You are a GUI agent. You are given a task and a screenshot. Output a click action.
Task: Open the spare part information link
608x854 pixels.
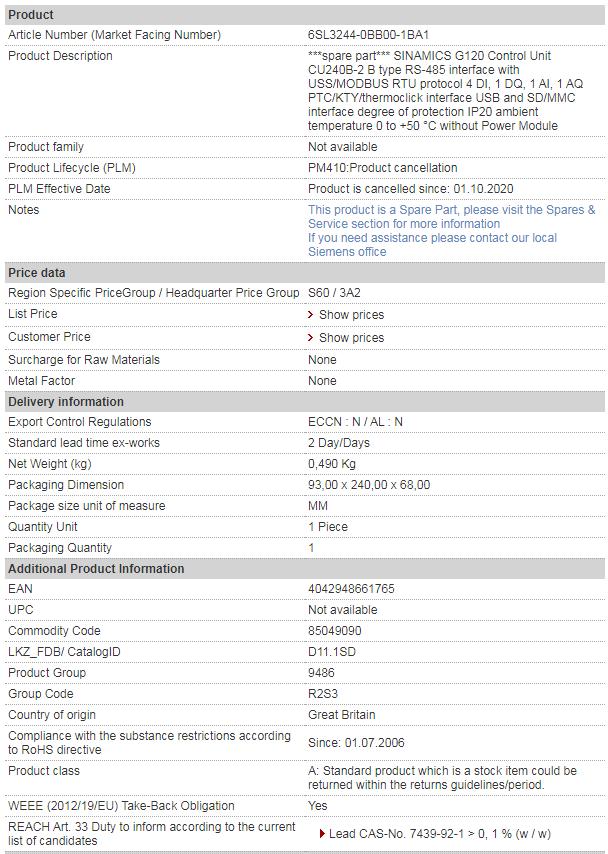pos(451,217)
